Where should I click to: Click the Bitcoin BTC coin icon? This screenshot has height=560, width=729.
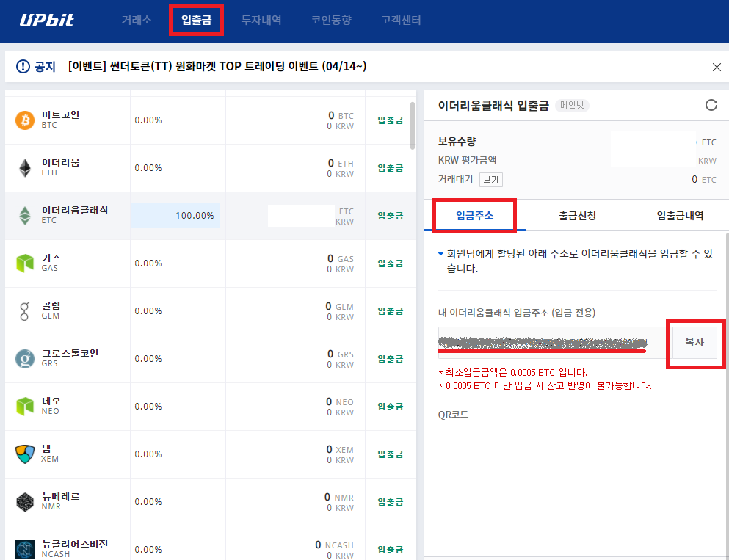pos(25,120)
